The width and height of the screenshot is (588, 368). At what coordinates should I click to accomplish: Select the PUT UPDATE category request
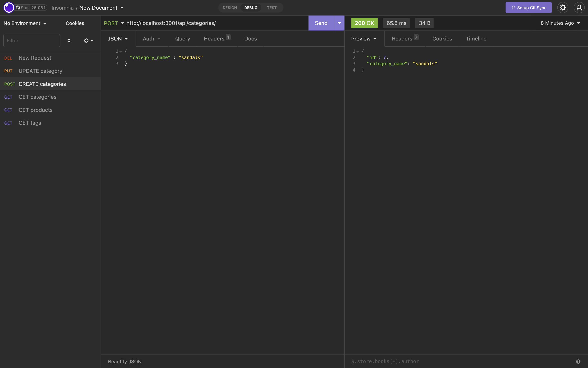[x=50, y=71]
